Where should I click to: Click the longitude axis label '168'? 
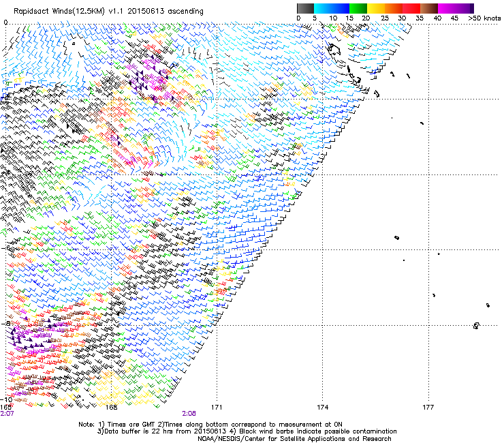pyautogui.click(x=111, y=408)
